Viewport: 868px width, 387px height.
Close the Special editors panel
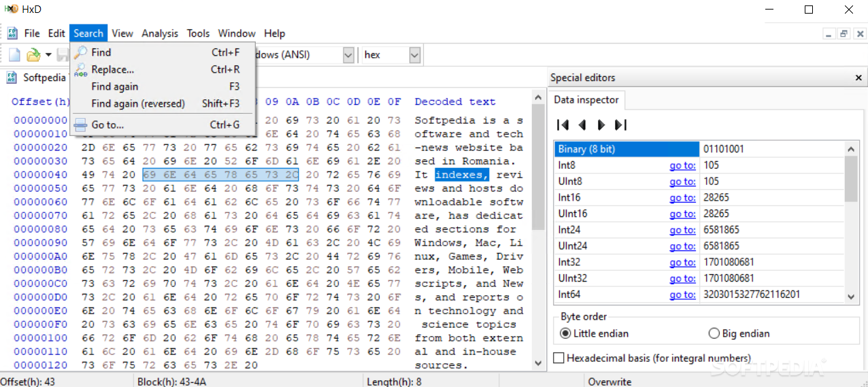858,78
